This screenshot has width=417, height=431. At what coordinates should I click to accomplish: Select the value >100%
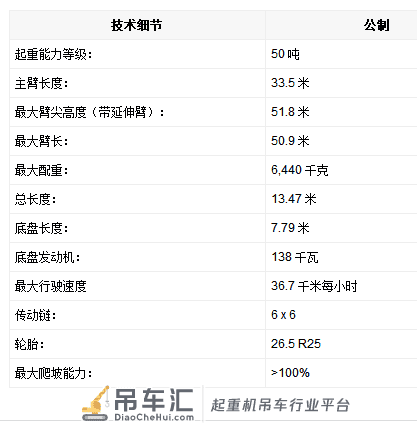pyautogui.click(x=290, y=373)
